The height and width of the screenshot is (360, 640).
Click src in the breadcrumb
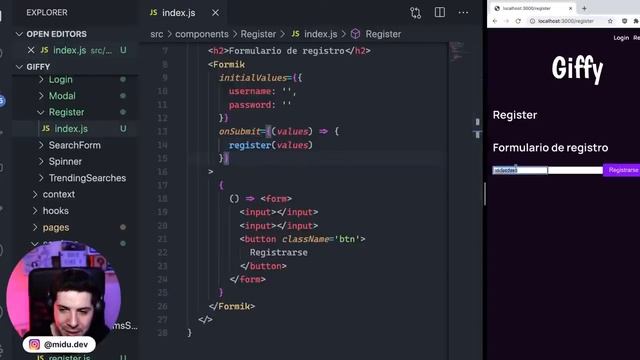(x=157, y=34)
